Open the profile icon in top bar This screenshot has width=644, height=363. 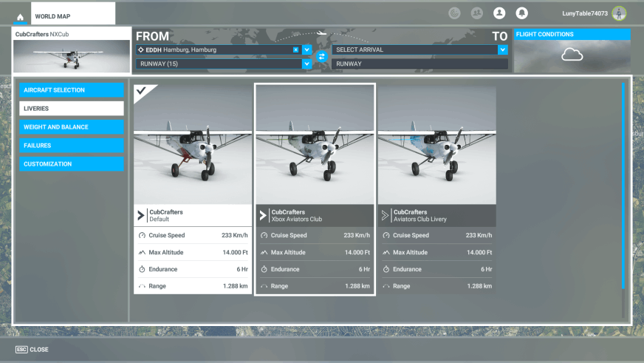pos(499,13)
